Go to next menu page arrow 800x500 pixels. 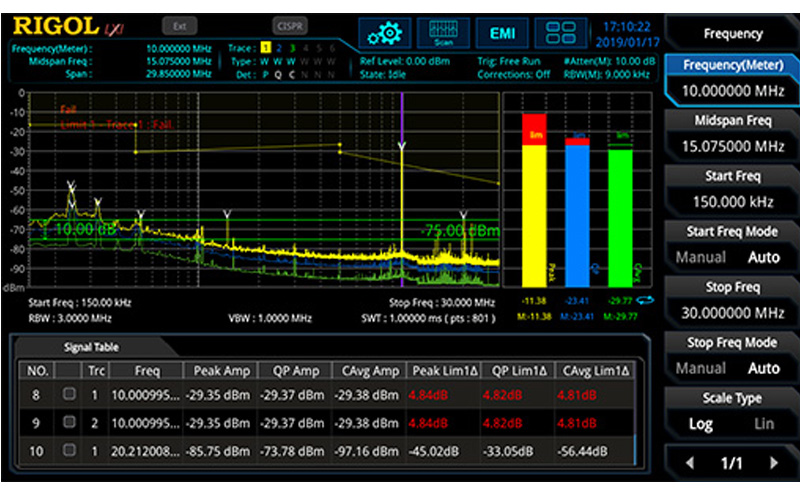pos(772,464)
